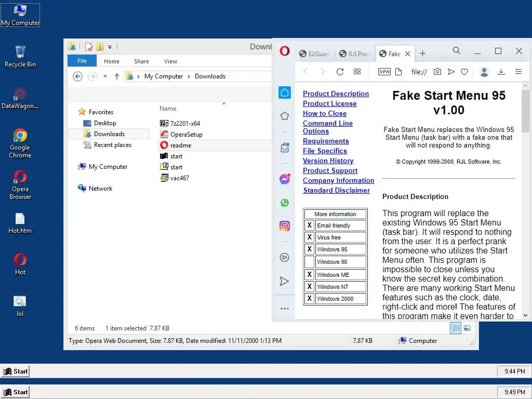Screen dimensions: 532x399
Task: Follow Command Line Options link
Action: coord(328,127)
